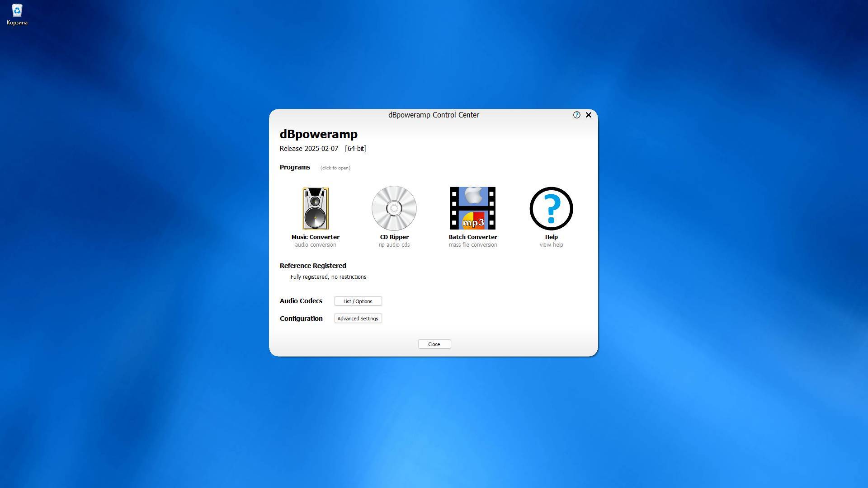This screenshot has height=488, width=868.
Task: Click the Close button at bottom
Action: [434, 344]
